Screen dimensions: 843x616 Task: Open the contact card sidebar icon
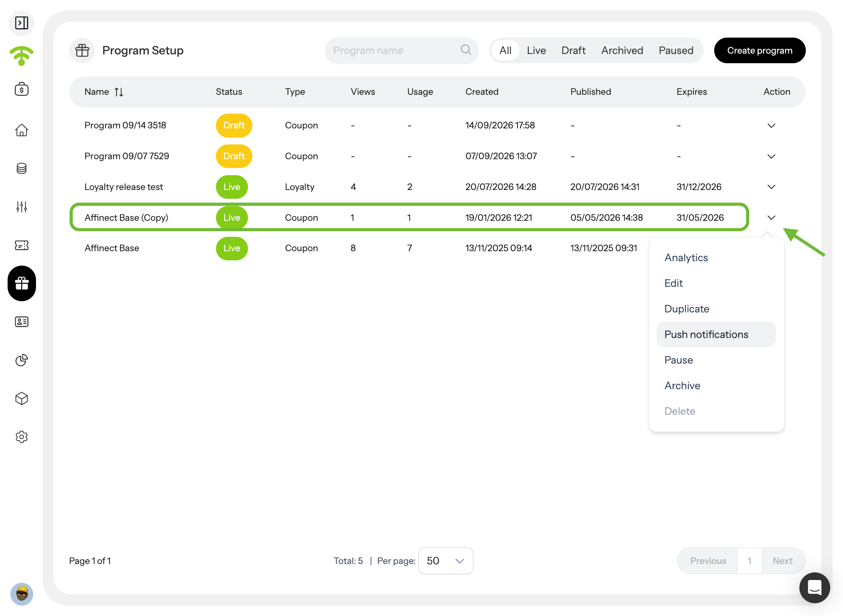click(22, 322)
